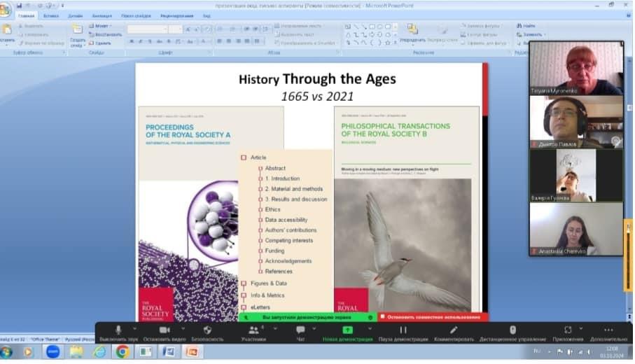This screenshot has height=364, width=635.
Task: Click the red Stop Share button
Action: (433, 317)
